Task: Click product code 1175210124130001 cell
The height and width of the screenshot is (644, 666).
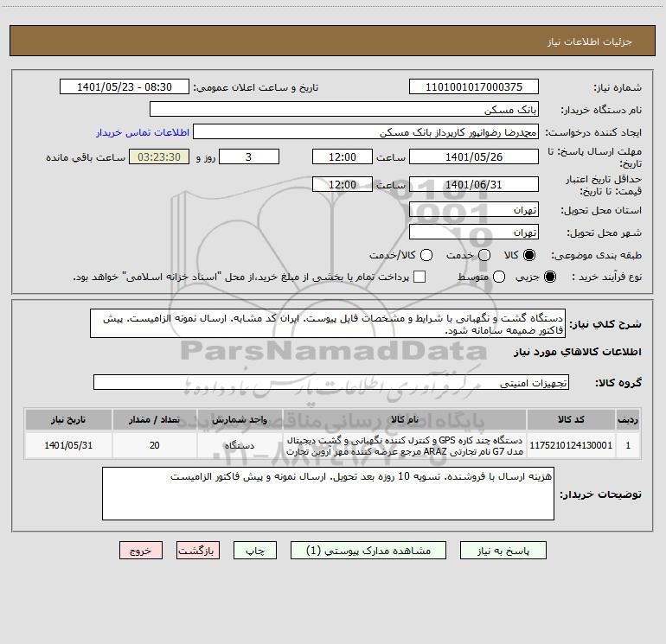Action: tap(571, 445)
